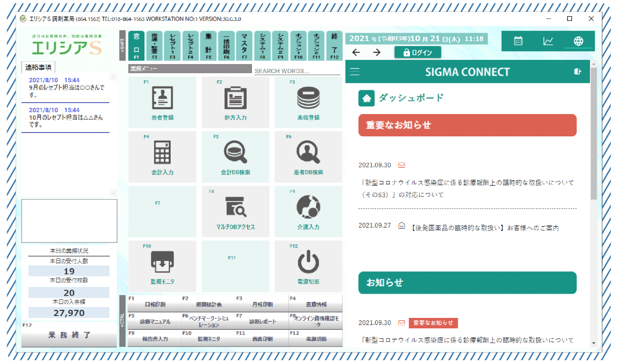618x364 pixels.
Task: Open the calendar icon in top-right panel
Action: (x=518, y=41)
